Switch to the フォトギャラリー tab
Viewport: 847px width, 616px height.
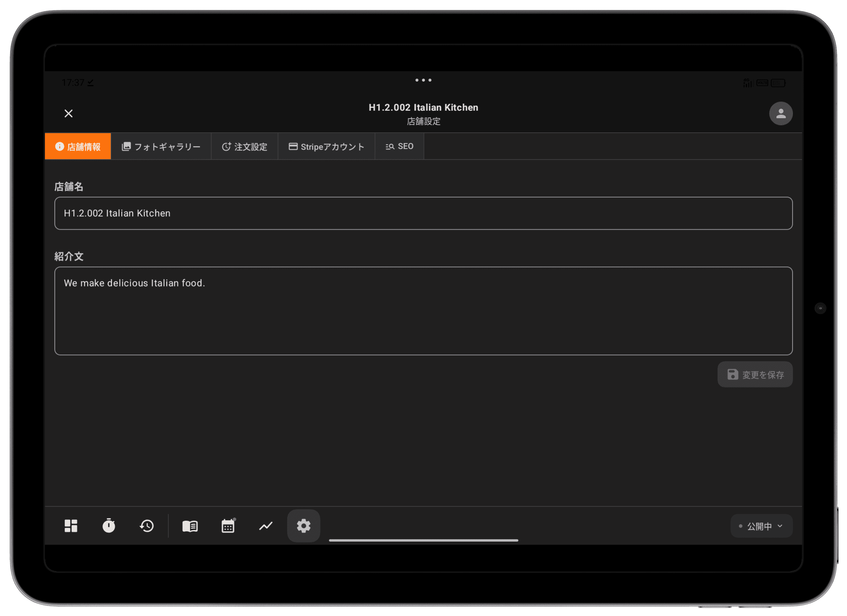[161, 146]
